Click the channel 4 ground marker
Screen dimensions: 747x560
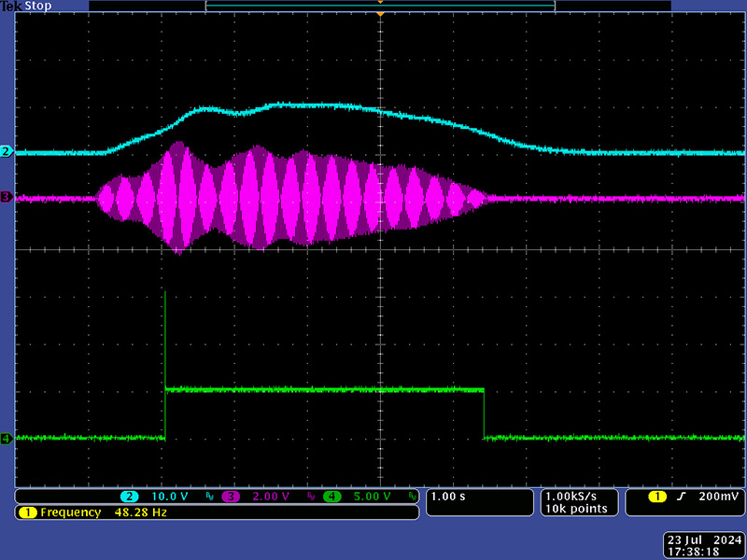coord(6,438)
